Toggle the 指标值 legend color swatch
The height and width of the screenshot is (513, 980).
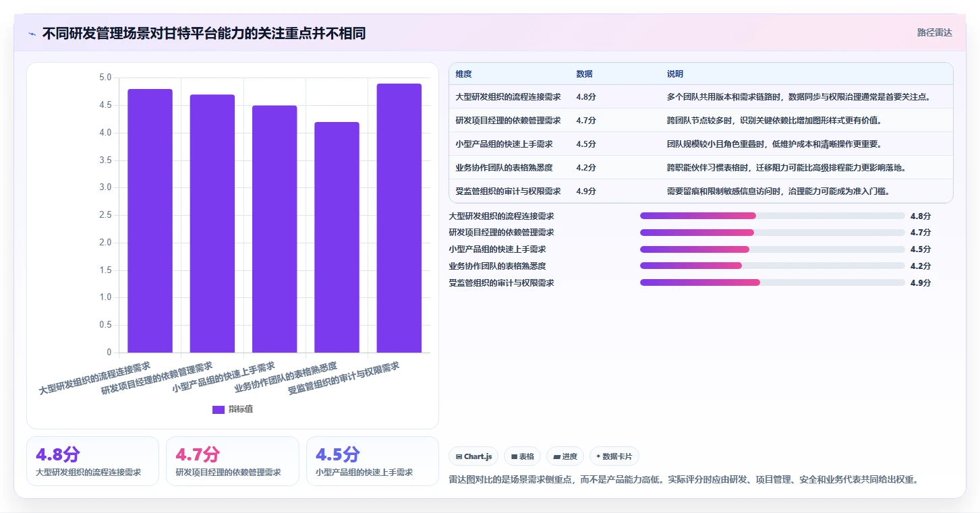pyautogui.click(x=219, y=409)
